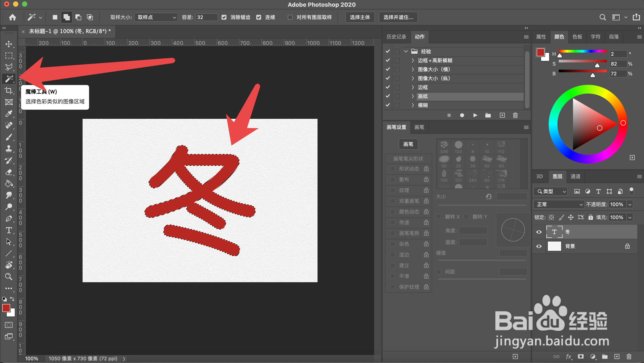
Task: Select the Magic Wand tool
Action: (x=9, y=79)
